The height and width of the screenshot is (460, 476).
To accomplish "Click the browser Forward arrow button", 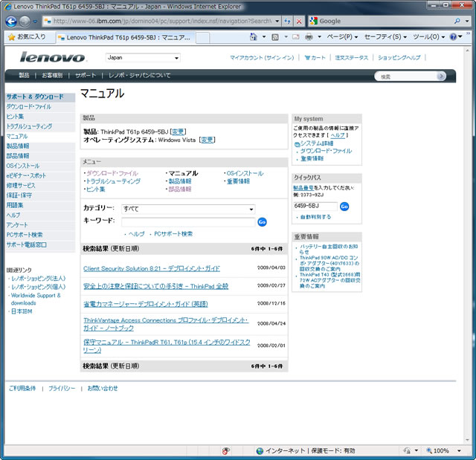I will [x=25, y=22].
